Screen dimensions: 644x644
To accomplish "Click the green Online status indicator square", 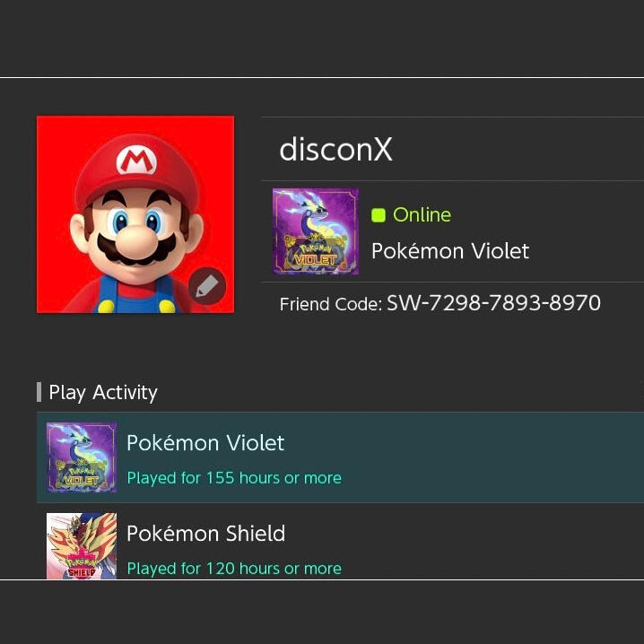I will [x=379, y=215].
